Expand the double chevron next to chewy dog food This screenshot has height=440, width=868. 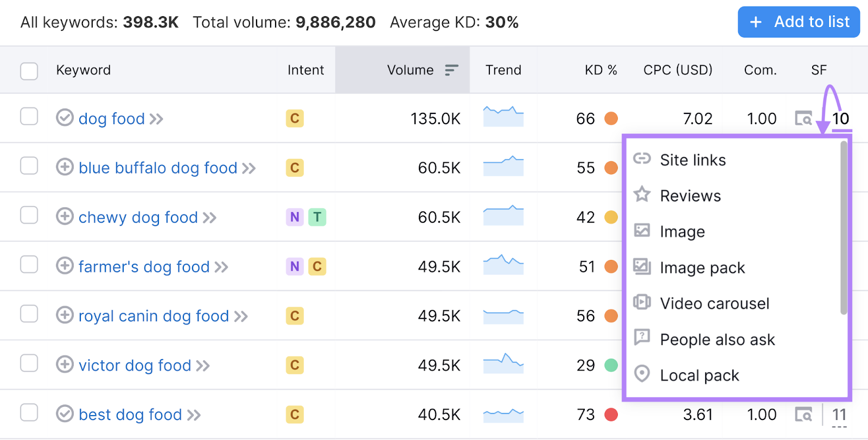[209, 218]
